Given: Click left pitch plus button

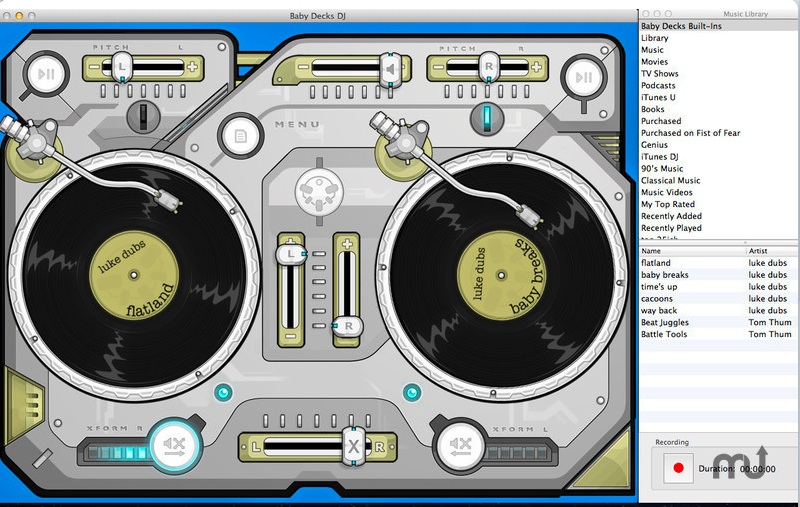Looking at the screenshot, I should 192,67.
